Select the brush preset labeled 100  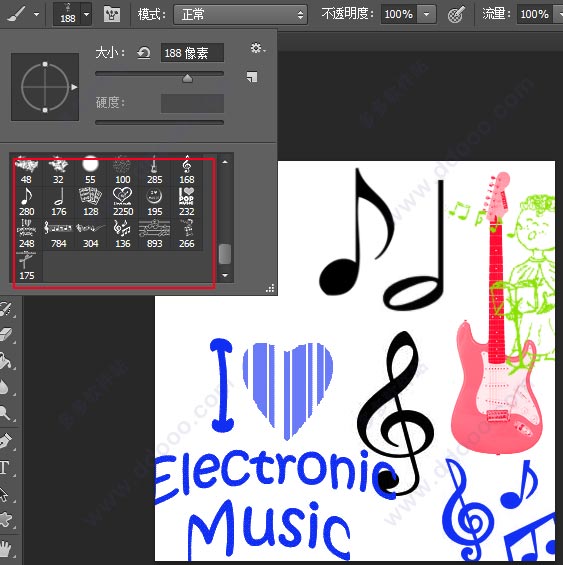(x=123, y=170)
